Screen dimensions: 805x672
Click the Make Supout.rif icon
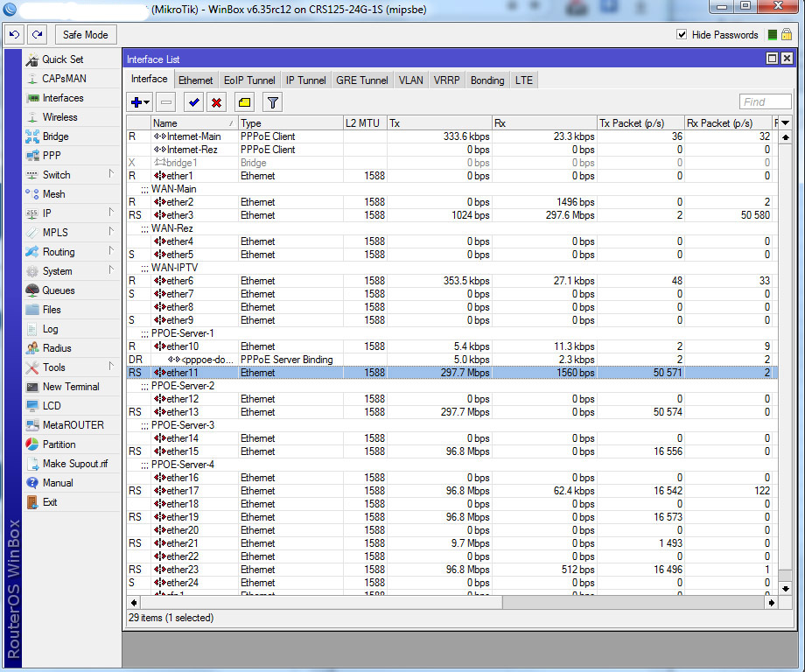coord(32,464)
